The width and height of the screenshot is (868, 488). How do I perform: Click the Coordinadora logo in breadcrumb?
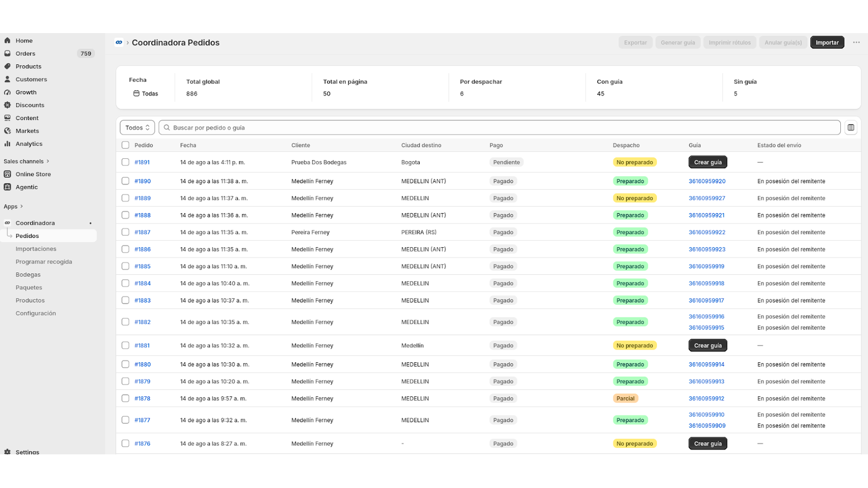coord(119,42)
